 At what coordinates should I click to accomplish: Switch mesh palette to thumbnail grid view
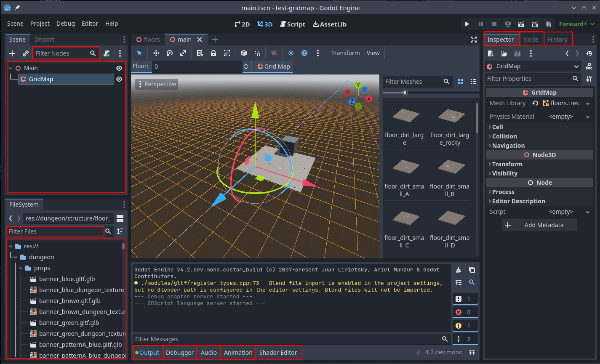[x=460, y=82]
